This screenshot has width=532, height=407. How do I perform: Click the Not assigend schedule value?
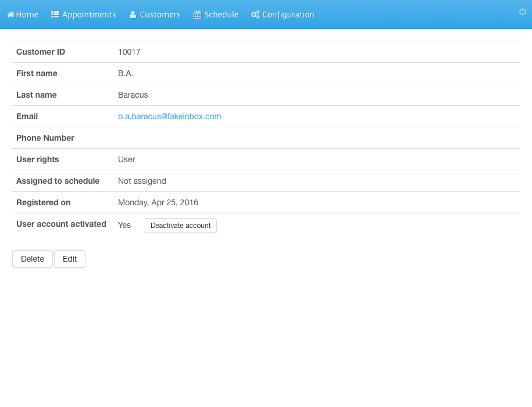click(142, 181)
